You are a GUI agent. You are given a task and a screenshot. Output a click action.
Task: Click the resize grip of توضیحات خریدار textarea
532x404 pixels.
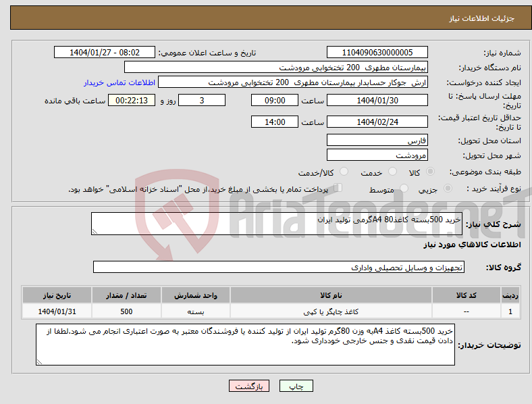[x=39, y=362]
